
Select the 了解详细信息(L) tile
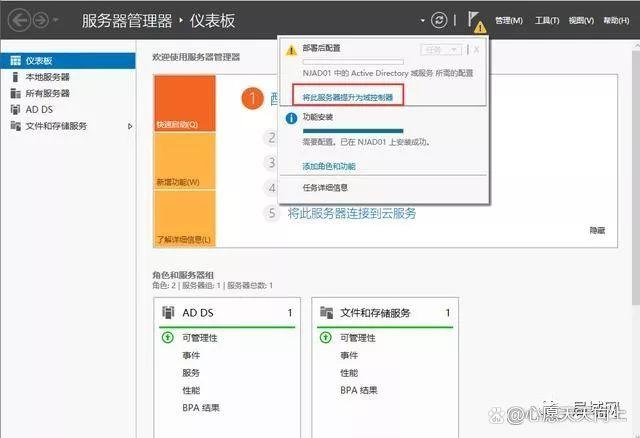[184, 219]
